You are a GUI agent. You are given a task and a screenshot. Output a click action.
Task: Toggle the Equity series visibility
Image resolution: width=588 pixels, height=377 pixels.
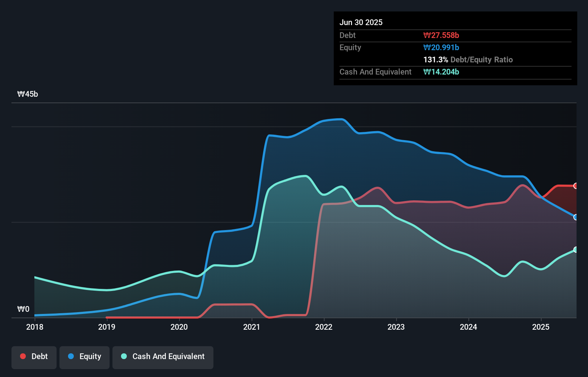[84, 357]
